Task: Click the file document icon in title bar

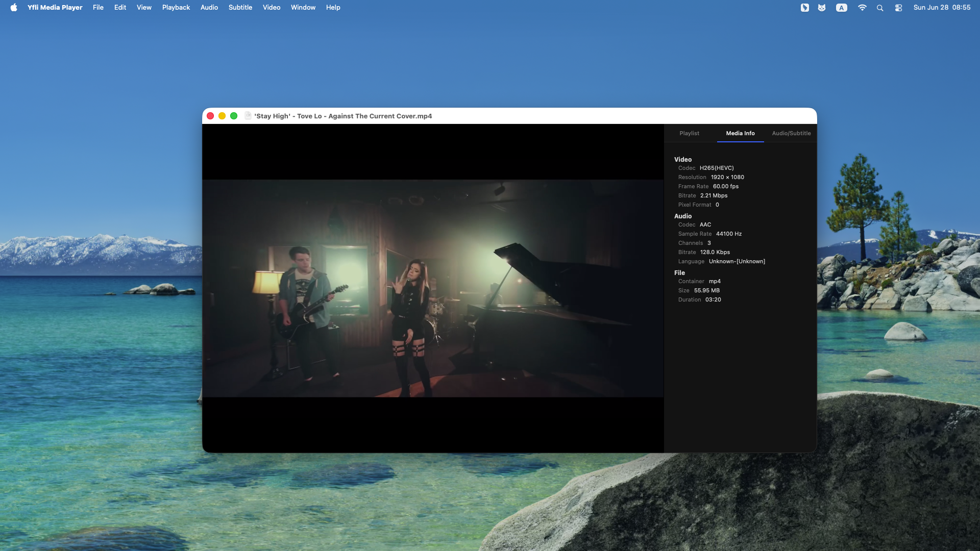Action: tap(248, 116)
